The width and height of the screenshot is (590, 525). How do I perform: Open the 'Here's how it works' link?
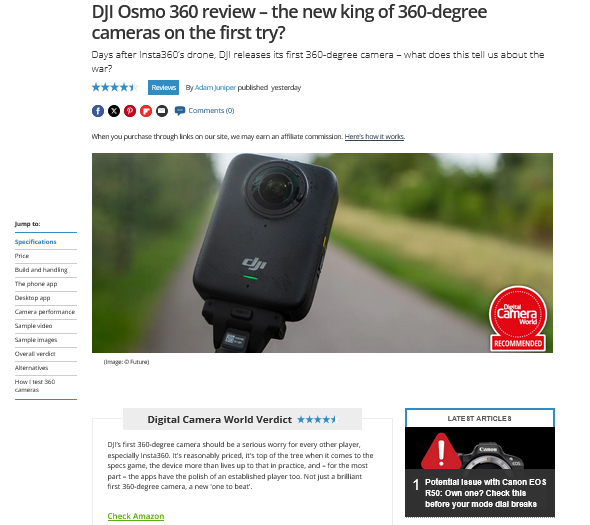point(374,137)
